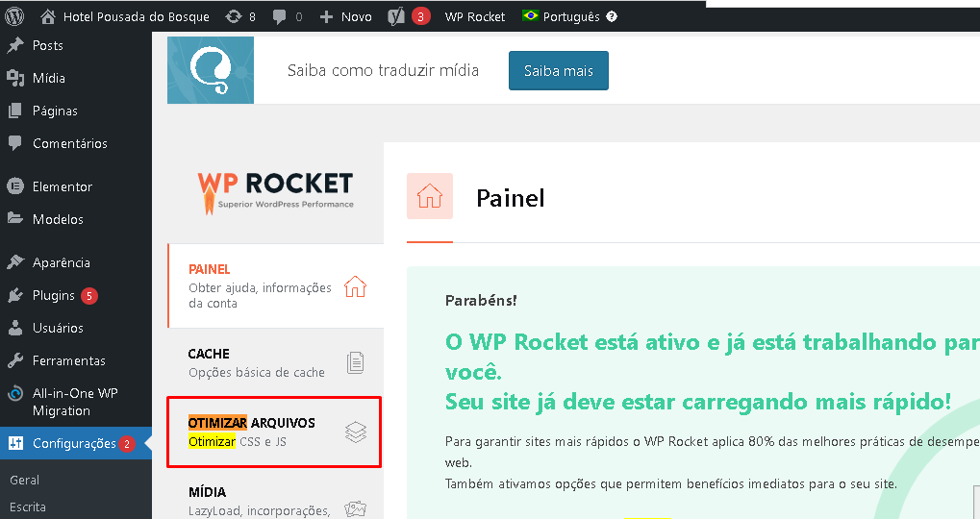Click the Modelos folder icon
Viewport: 980px width, 519px height.
point(15,218)
